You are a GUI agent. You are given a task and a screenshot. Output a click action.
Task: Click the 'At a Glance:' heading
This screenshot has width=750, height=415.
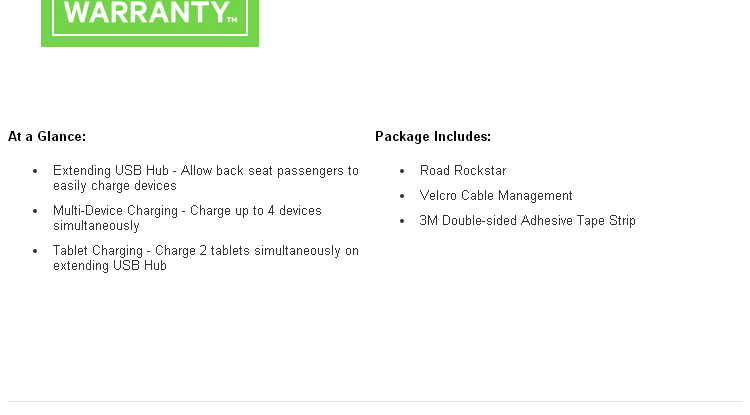[x=47, y=137]
